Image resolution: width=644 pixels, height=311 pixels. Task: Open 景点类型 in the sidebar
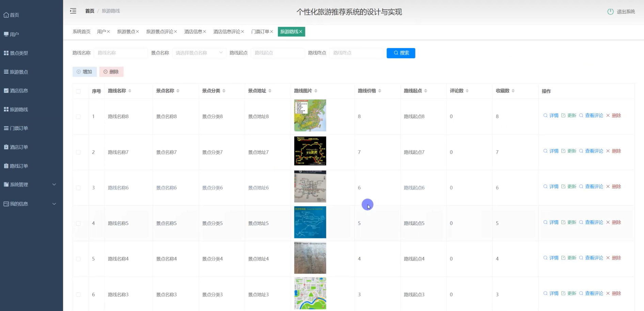(x=16, y=53)
